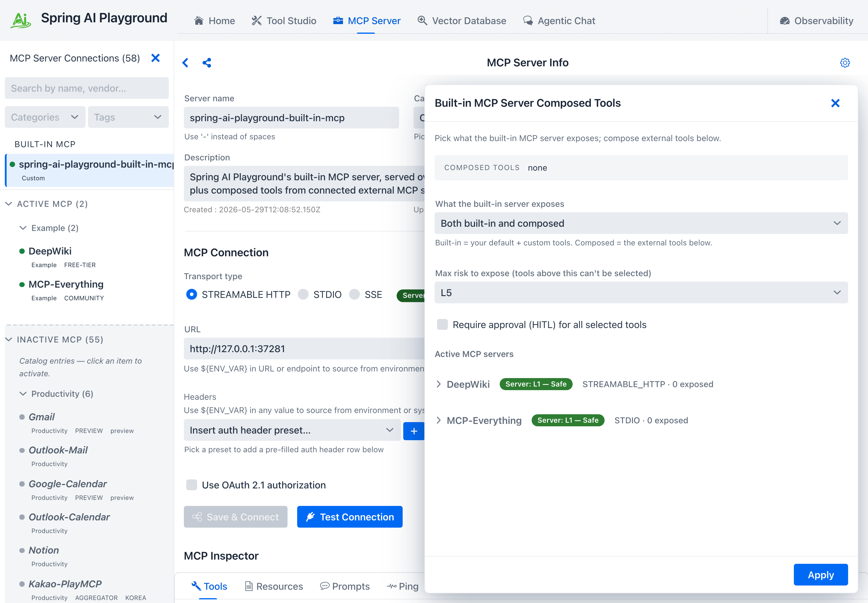Click the Apply button
Viewport: 868px width, 603px height.
pyautogui.click(x=820, y=575)
